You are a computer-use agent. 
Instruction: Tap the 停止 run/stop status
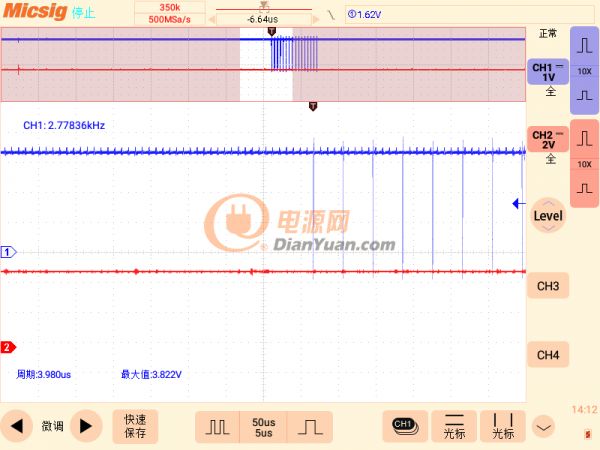point(83,13)
